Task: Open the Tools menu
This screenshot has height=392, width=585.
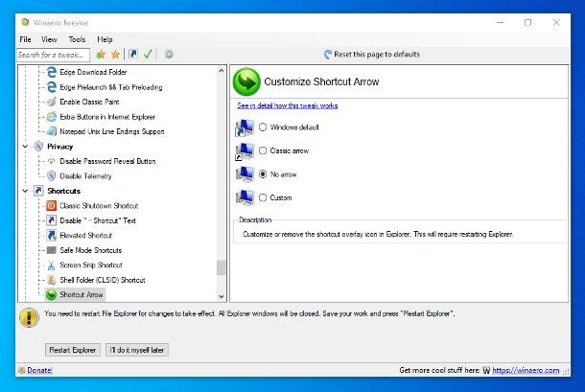Action: (x=77, y=39)
